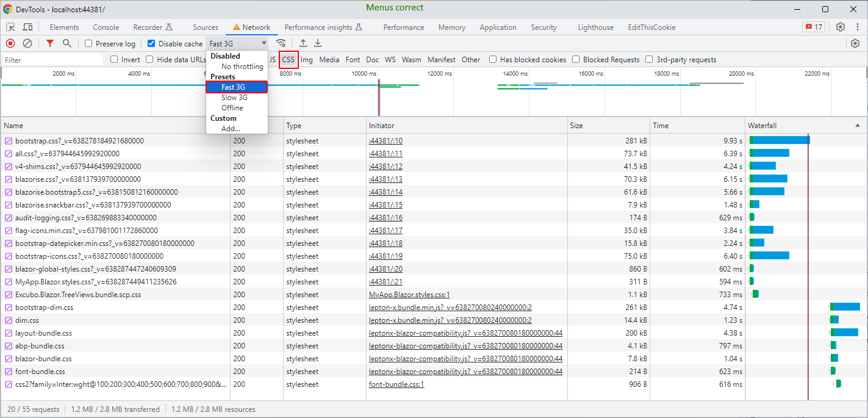Screen dimensions: 868x418
Task: Click the Import HAR upload icon
Action: click(303, 43)
